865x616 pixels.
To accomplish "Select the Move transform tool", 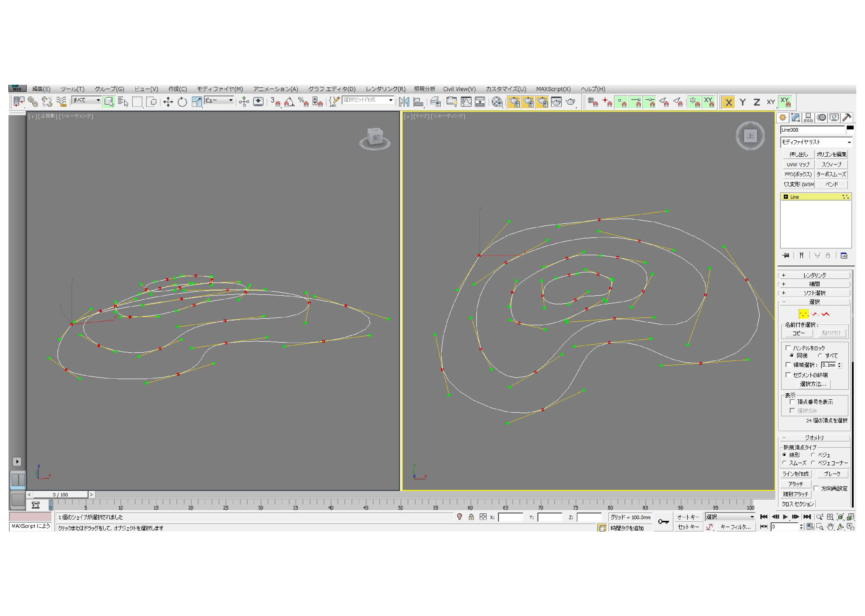I will point(168,102).
